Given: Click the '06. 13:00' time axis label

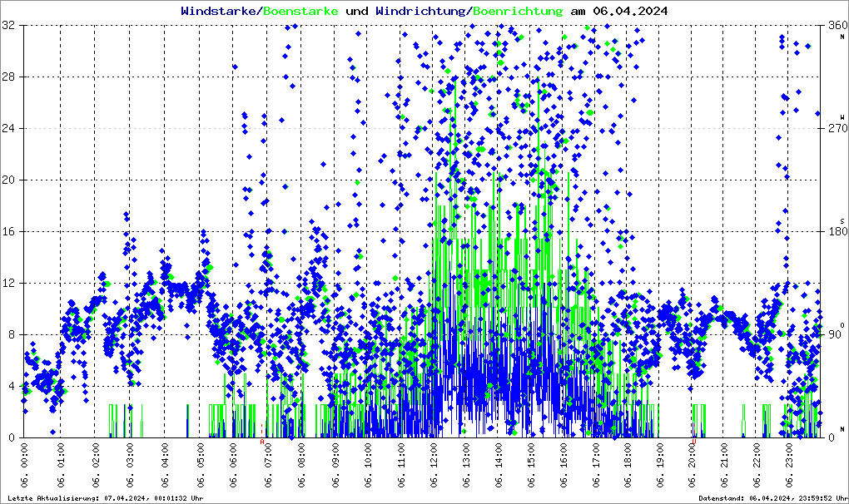Looking at the screenshot, I should pos(465,465).
